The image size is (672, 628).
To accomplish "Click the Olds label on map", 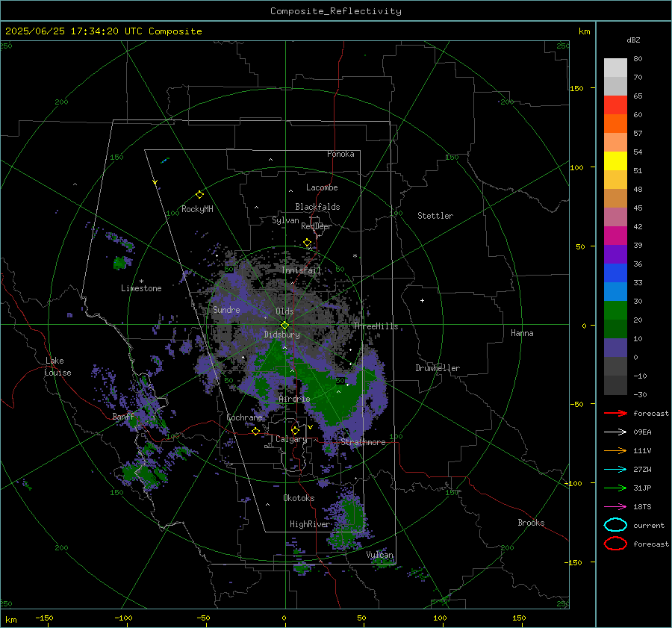I will (x=284, y=311).
